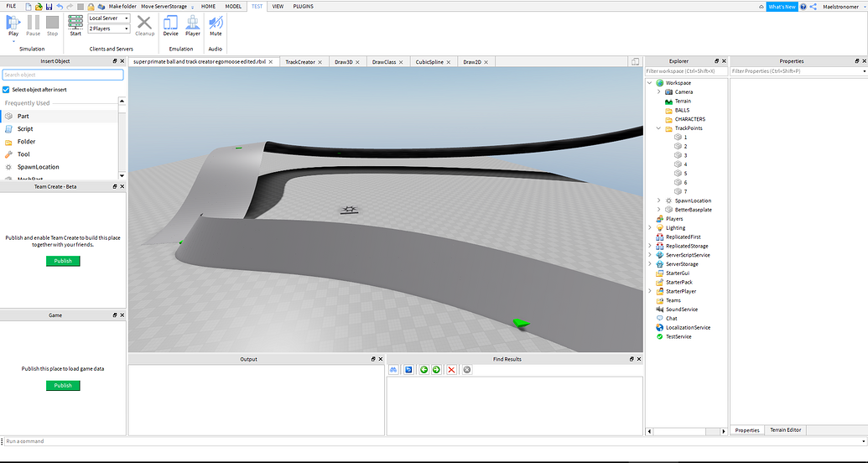Click the What's New button
This screenshot has width=868, height=463.
pyautogui.click(x=782, y=7)
